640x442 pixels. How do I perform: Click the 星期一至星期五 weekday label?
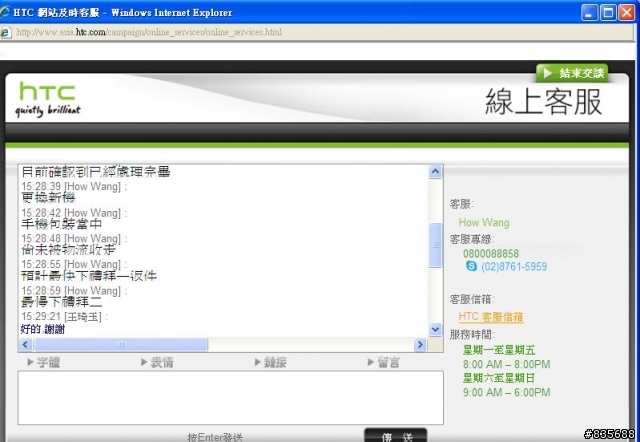(x=499, y=350)
